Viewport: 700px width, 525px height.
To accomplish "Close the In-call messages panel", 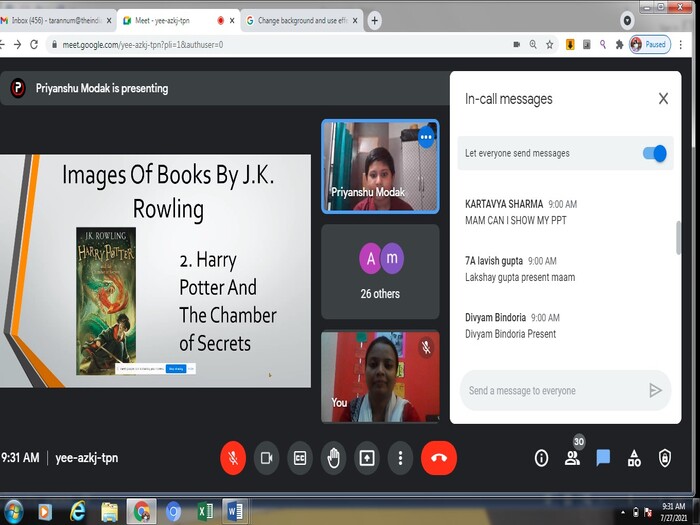I will [x=663, y=99].
